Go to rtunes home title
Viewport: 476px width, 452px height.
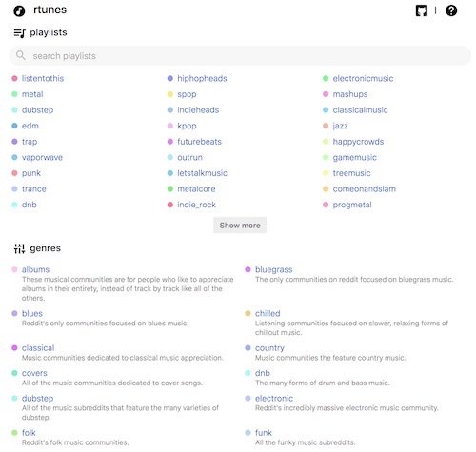[50, 10]
